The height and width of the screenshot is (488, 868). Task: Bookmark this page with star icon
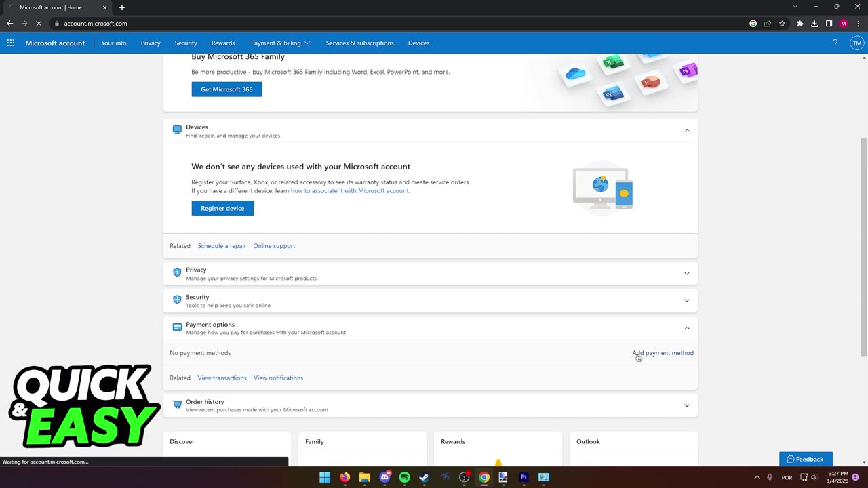click(x=782, y=23)
